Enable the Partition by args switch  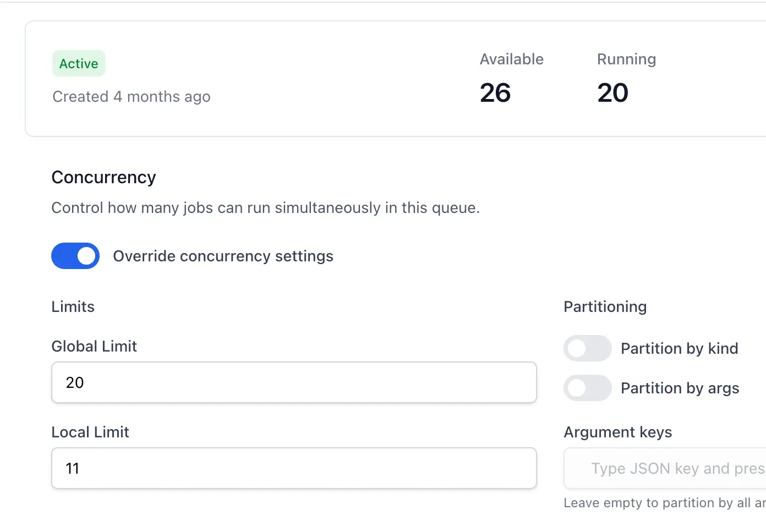587,388
